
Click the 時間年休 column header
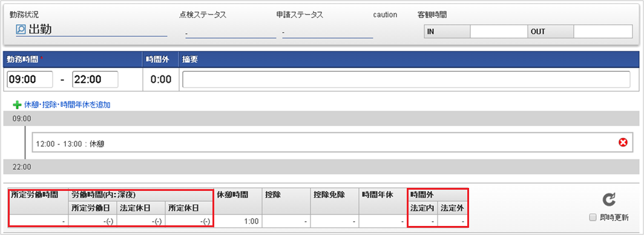tap(383, 201)
